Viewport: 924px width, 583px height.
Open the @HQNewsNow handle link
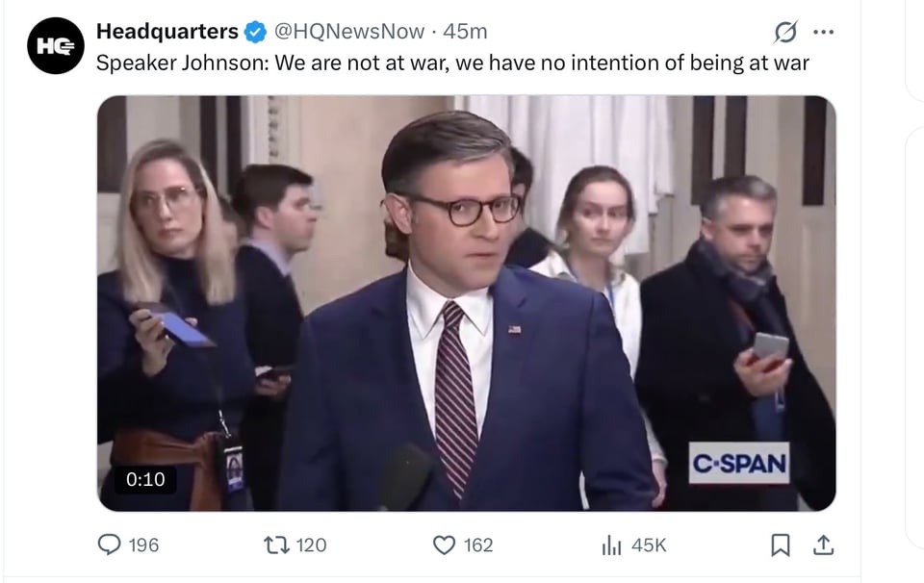(x=348, y=31)
